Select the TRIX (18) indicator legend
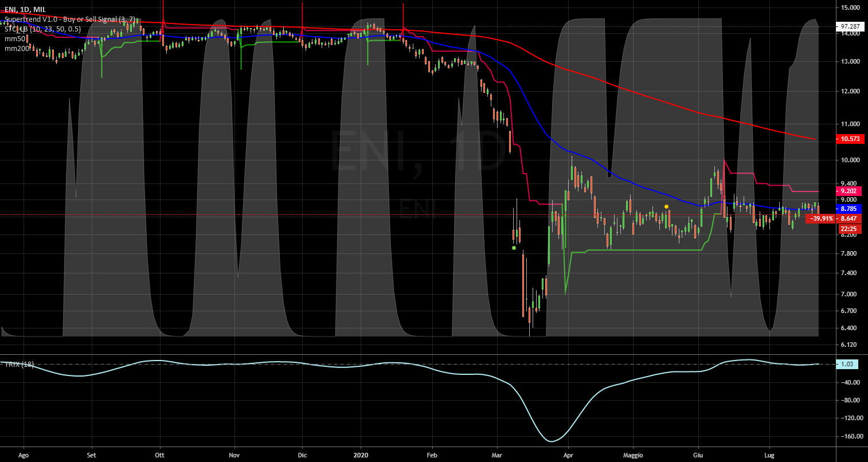Screen dimensions: 868x462 (x=18, y=365)
